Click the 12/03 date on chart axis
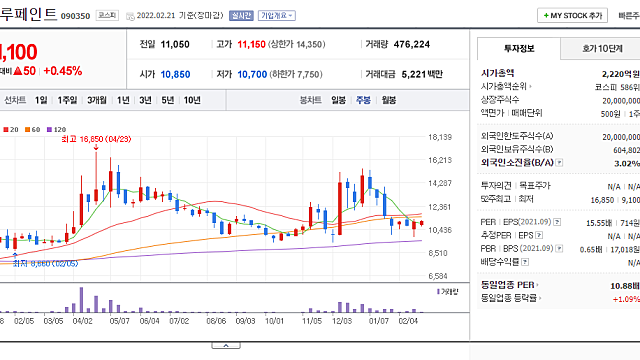 342,321
